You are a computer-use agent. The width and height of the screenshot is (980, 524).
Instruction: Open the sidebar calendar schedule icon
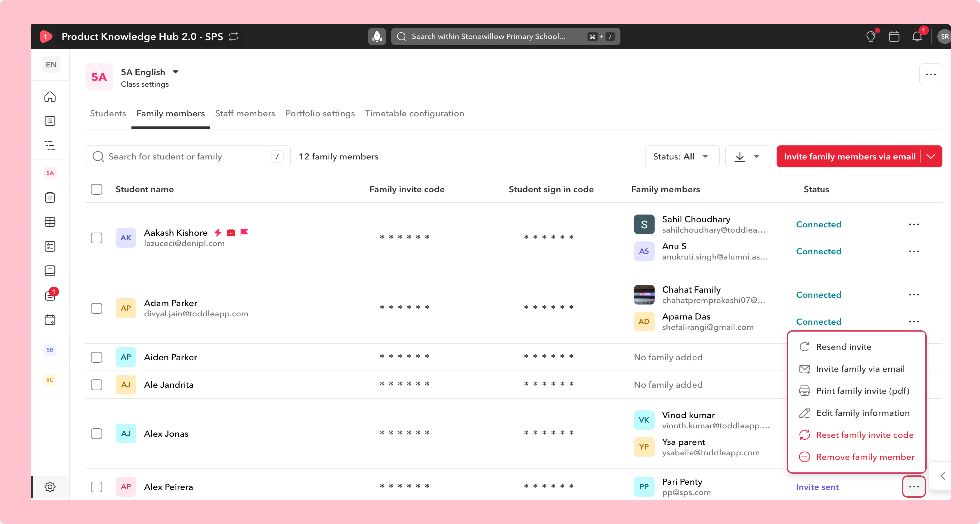[x=50, y=320]
